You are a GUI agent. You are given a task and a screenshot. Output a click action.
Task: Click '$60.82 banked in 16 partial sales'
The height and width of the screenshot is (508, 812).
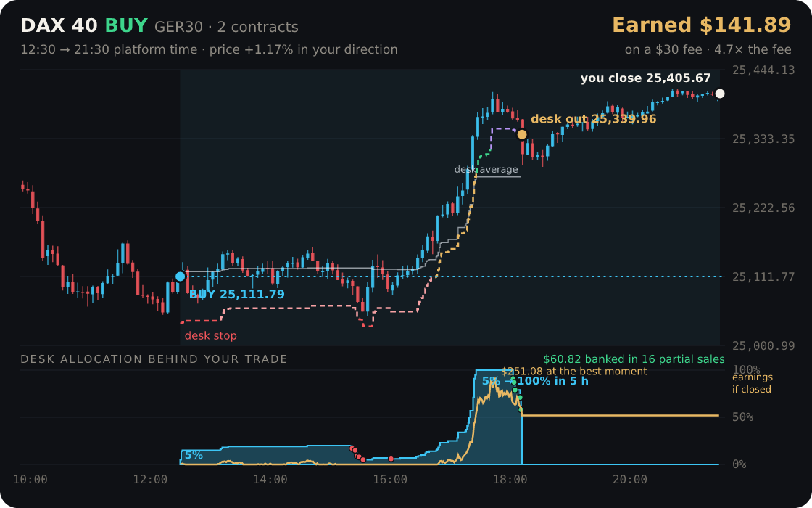(634, 359)
